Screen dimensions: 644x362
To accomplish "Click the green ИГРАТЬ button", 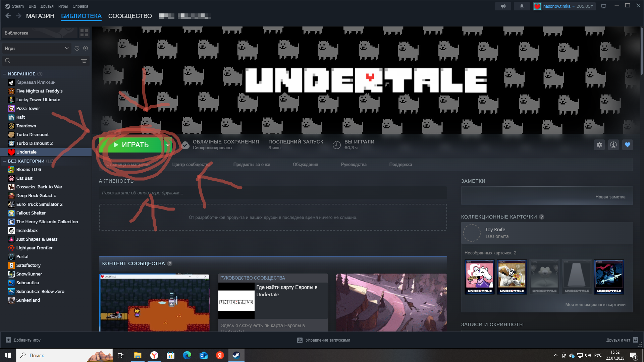I will point(131,145).
